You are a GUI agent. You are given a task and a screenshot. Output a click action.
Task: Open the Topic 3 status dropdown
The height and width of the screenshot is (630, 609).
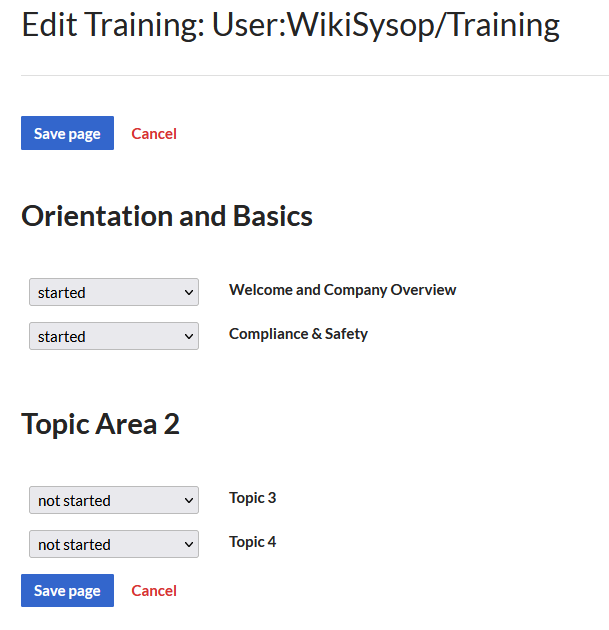[113, 500]
